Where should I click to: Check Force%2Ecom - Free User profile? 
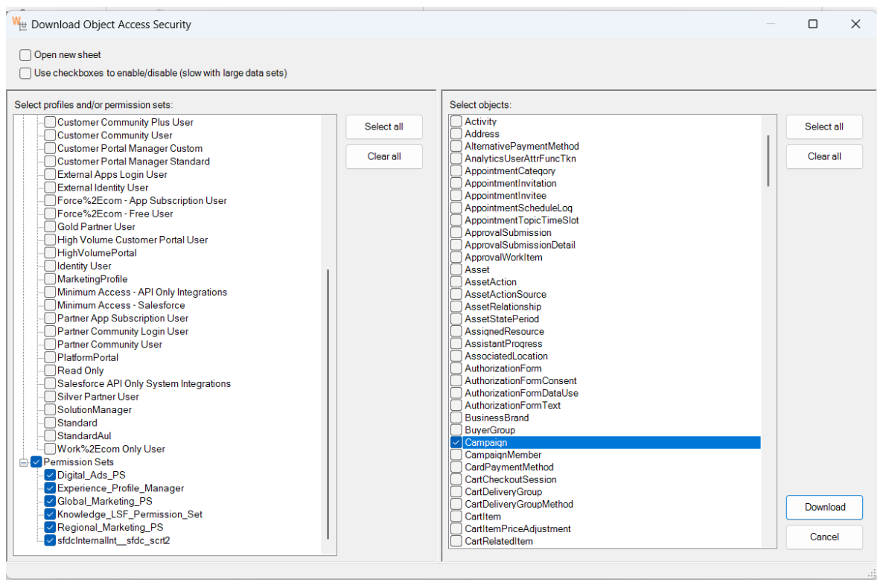pos(50,214)
